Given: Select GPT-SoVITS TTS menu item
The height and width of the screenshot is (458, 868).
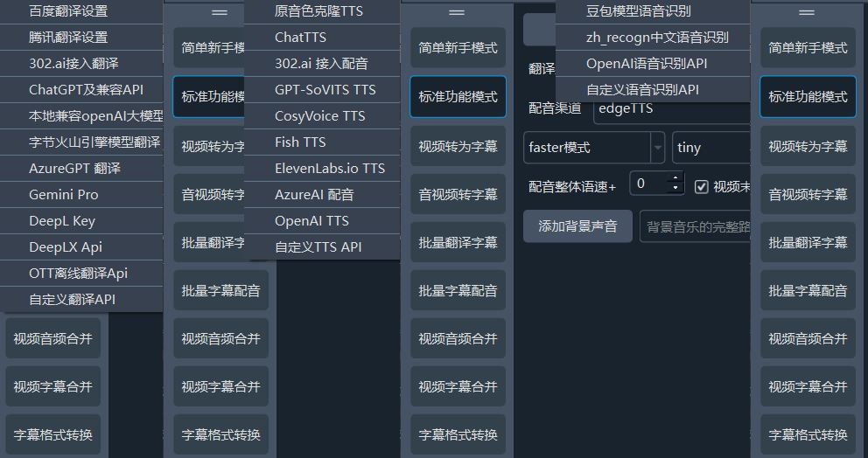Looking at the screenshot, I should (325, 89).
